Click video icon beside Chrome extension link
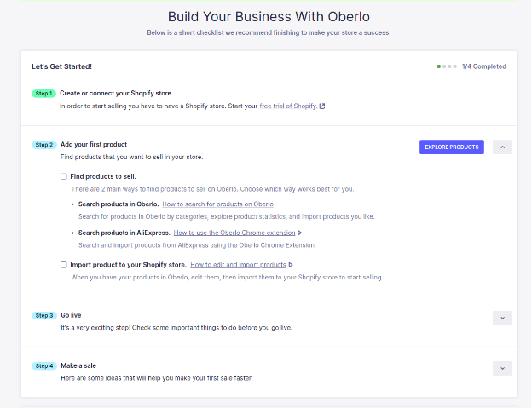Image resolution: width=532 pixels, height=408 pixels. (x=300, y=233)
